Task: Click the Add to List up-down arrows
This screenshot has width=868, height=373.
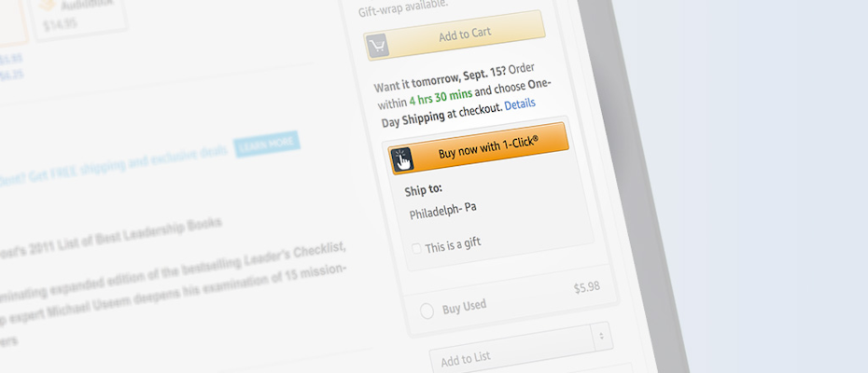Action: click(x=601, y=335)
